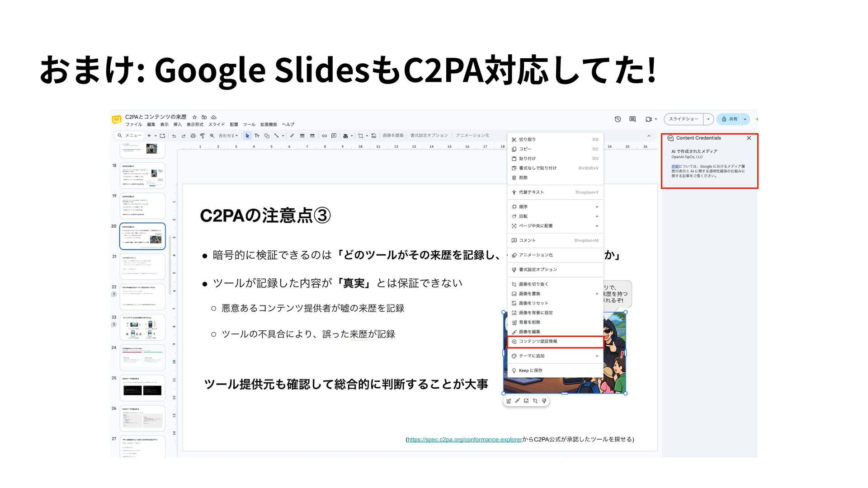The height and width of the screenshot is (488, 868).
Task: Click the zoom magnifier icon
Action: [212, 136]
